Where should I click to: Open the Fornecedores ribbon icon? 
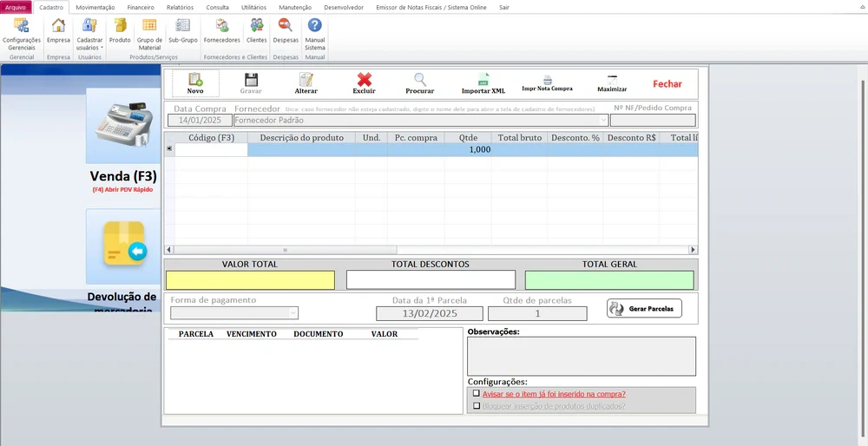tap(222, 26)
